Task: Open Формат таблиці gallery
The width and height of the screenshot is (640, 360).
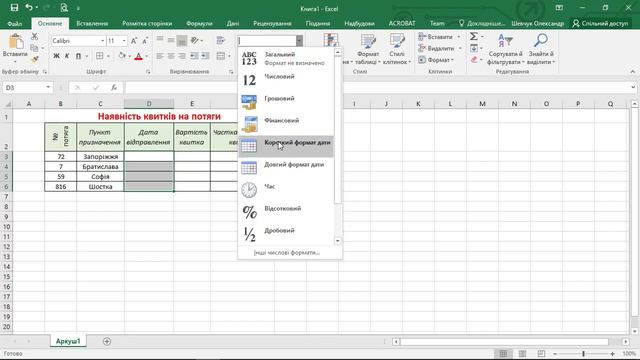Action: (368, 49)
